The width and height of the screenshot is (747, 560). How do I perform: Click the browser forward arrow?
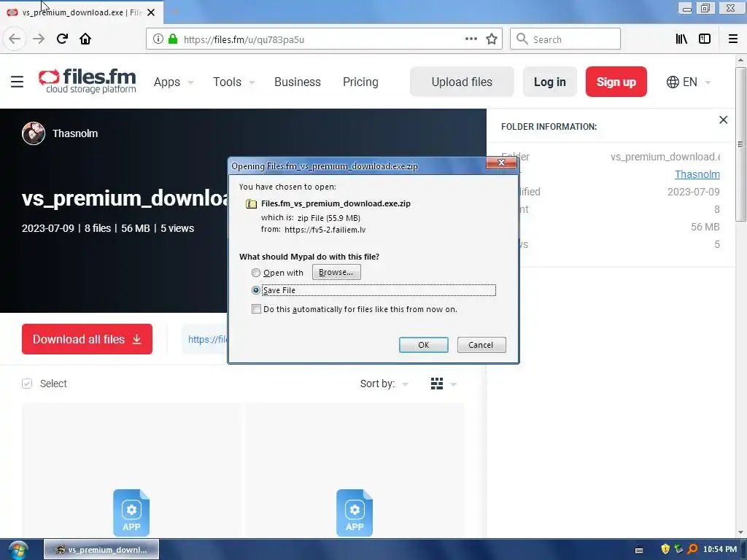click(x=39, y=39)
